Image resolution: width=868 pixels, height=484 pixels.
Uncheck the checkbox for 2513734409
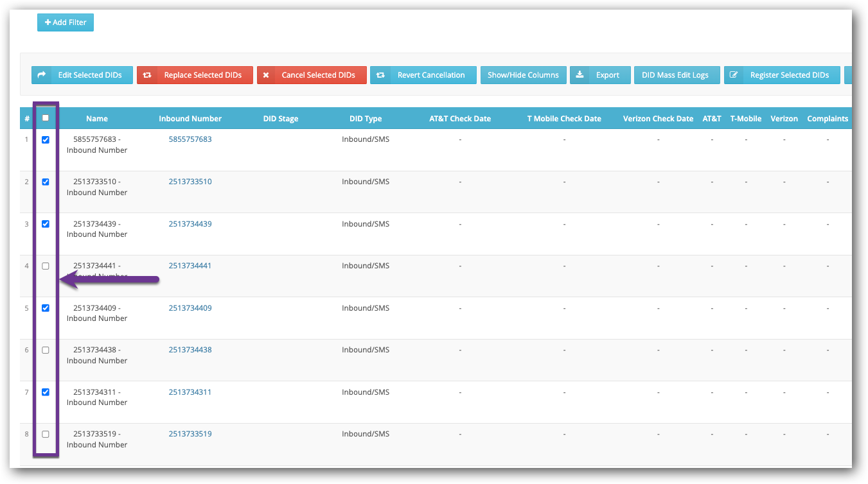pyautogui.click(x=46, y=308)
